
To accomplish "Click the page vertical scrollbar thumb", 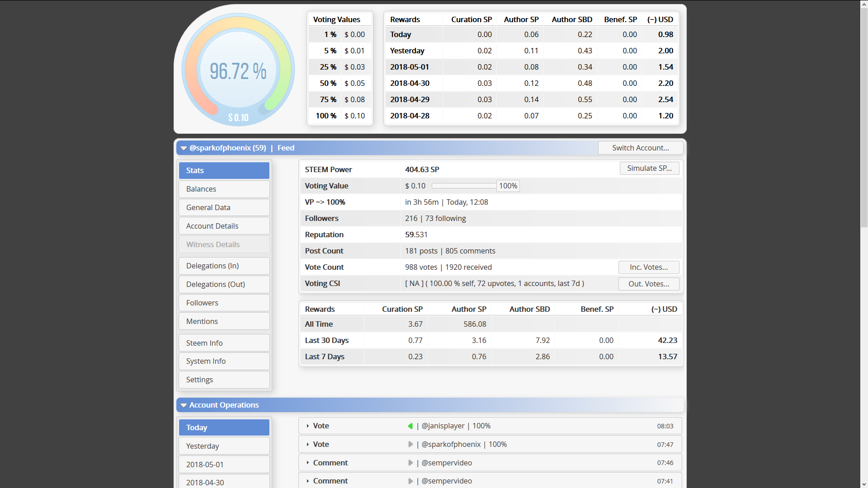I will (x=864, y=117).
